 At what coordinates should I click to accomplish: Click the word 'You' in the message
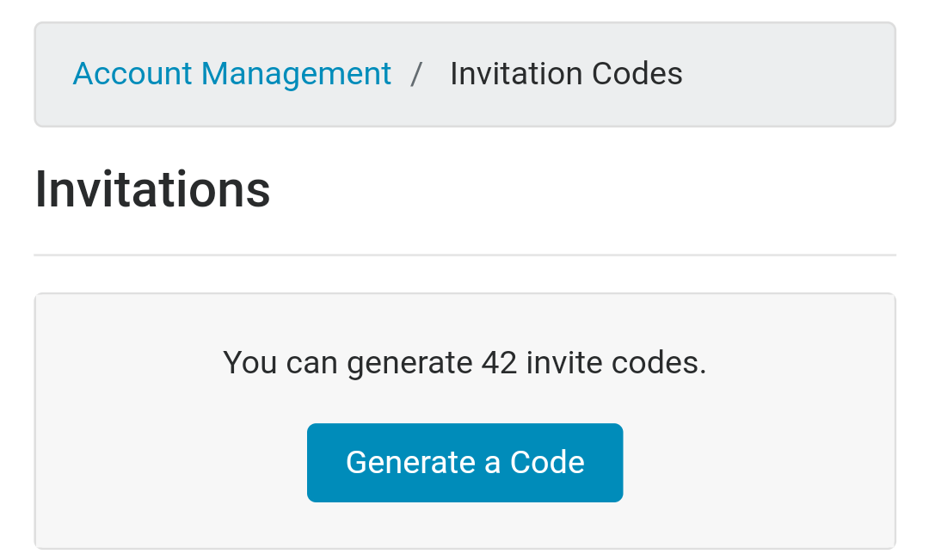click(x=250, y=363)
